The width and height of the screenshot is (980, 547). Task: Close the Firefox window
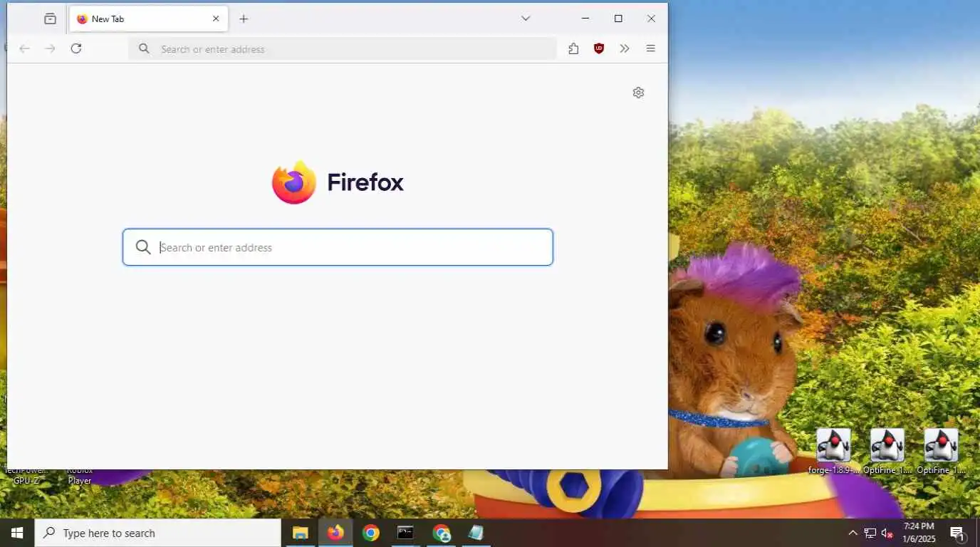pyautogui.click(x=651, y=19)
